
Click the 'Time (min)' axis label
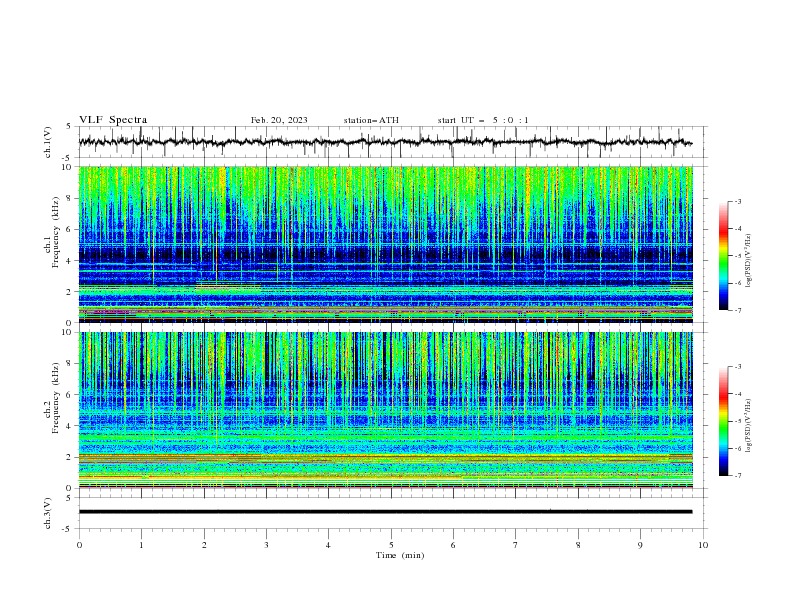point(400,555)
